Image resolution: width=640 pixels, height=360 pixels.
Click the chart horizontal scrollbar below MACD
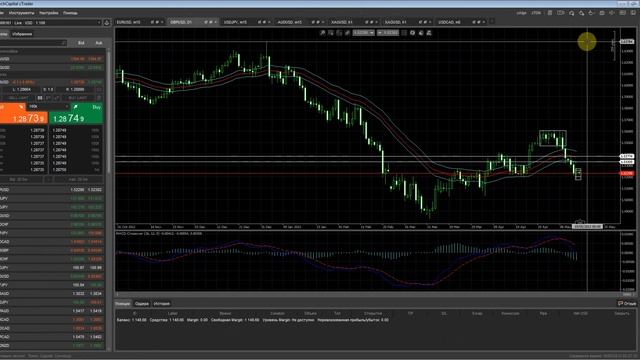[x=372, y=294]
